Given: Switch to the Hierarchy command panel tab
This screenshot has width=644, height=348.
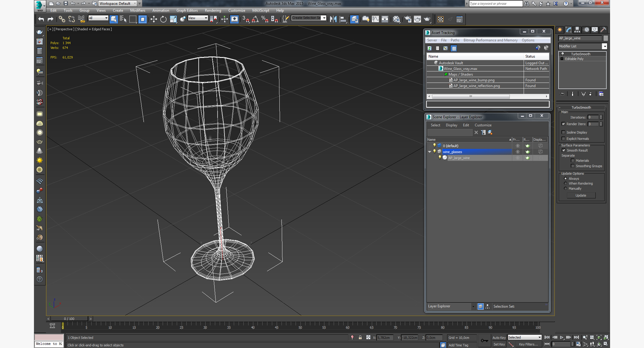Looking at the screenshot, I should coord(577,30).
